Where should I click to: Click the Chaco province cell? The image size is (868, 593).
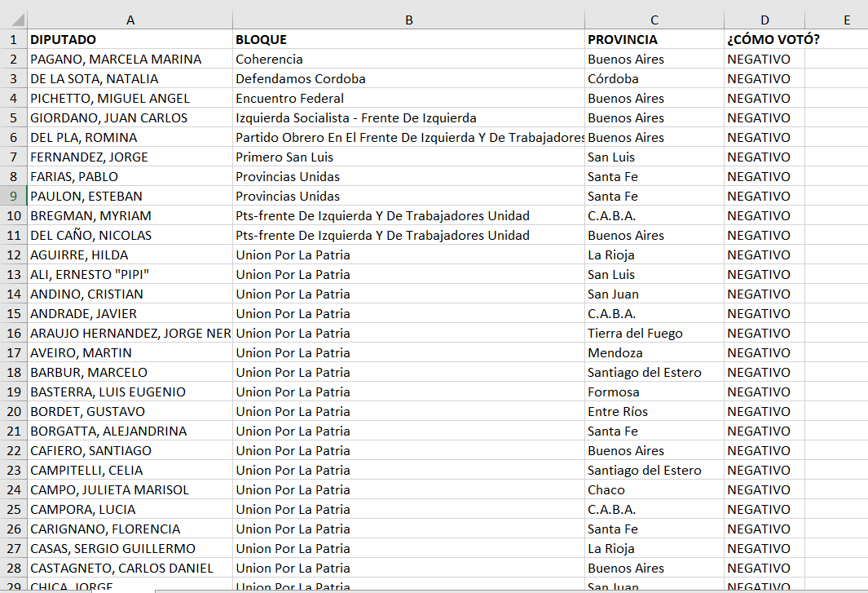[x=654, y=490]
